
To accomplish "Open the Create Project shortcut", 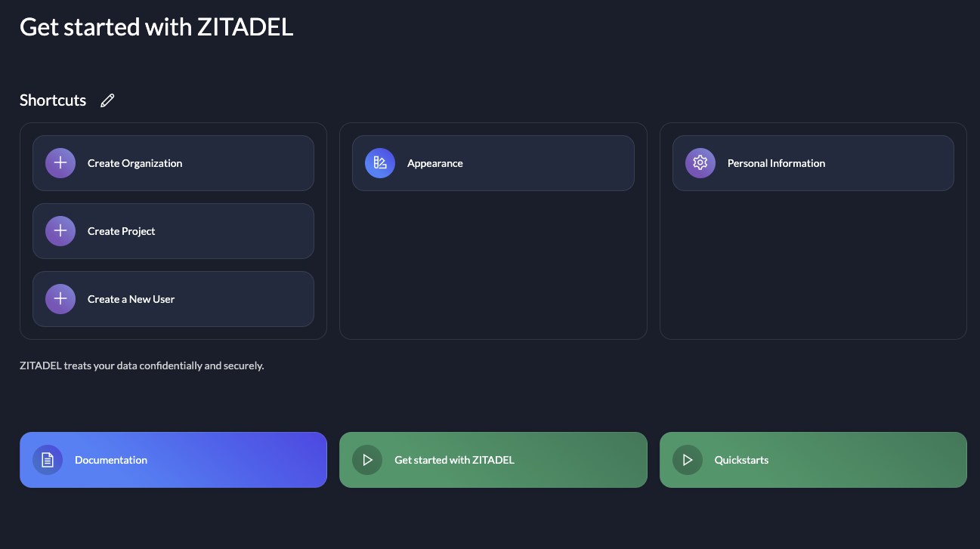I will click(x=173, y=230).
